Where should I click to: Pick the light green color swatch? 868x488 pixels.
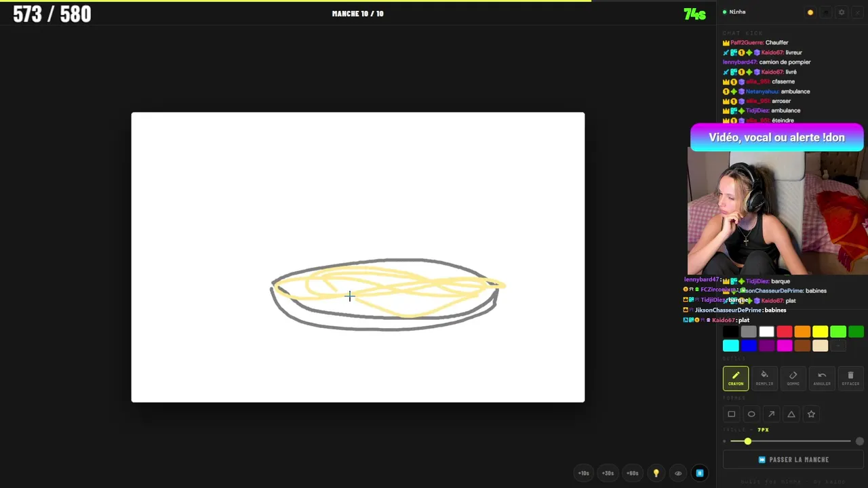coord(838,331)
